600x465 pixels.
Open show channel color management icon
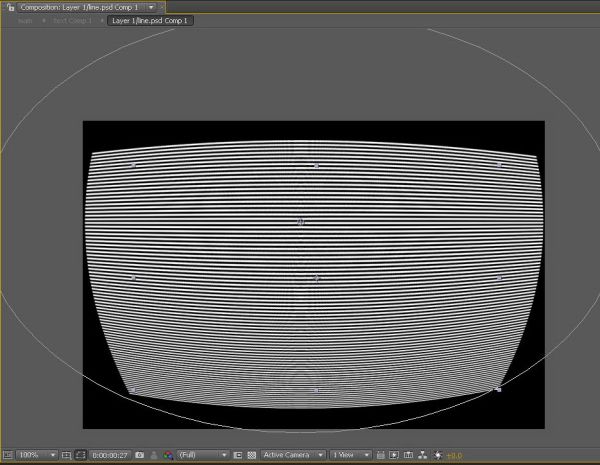point(168,455)
